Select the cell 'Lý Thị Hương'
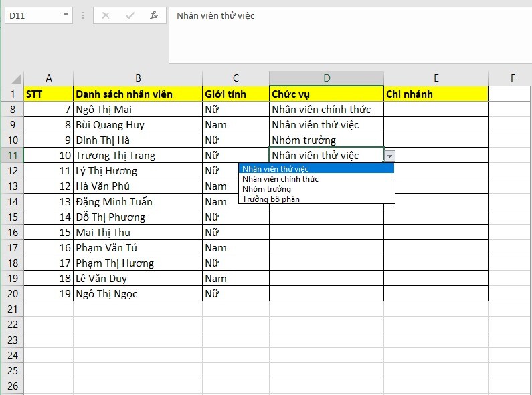Viewport: 532px width, 395px height. click(x=138, y=170)
